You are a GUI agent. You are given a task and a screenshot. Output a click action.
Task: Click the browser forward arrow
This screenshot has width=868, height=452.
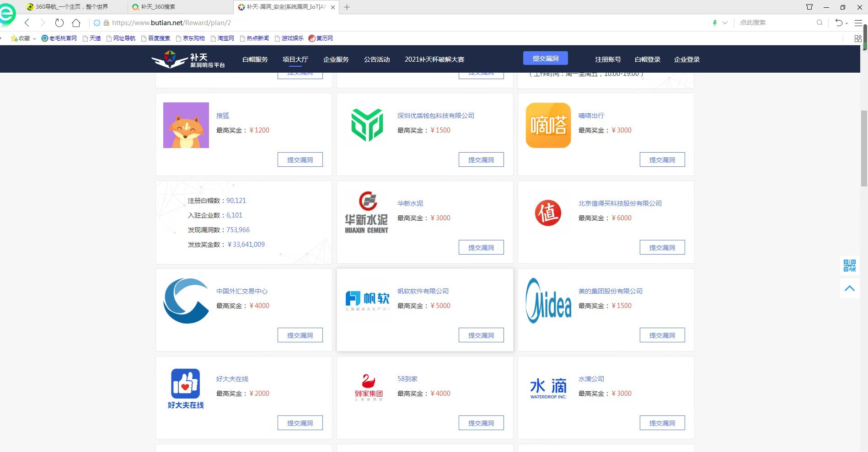coord(43,22)
